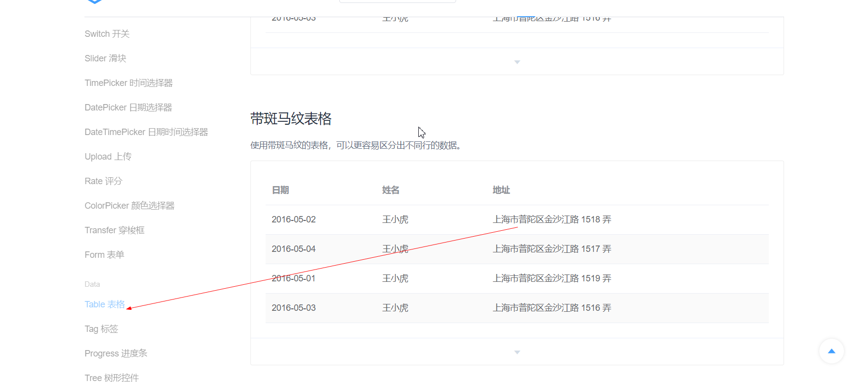Click 王小虎 in the 2016-05-01 row
This screenshot has width=868, height=382.
(395, 278)
